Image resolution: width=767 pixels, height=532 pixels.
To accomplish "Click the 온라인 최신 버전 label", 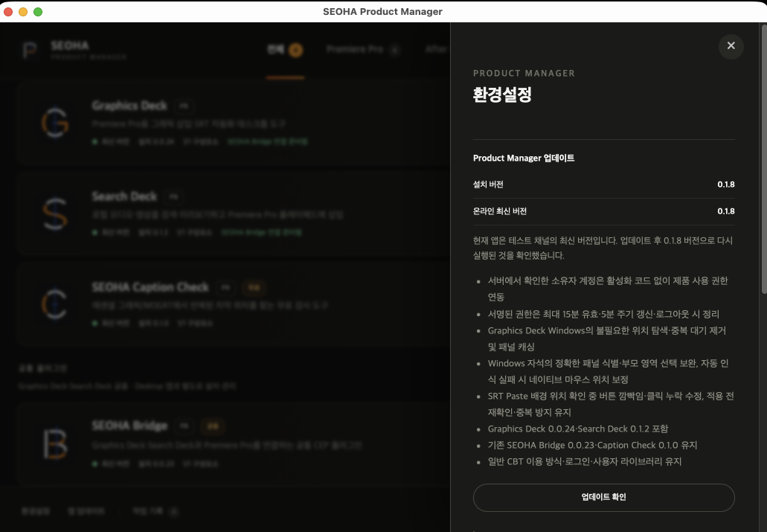I will (x=499, y=211).
